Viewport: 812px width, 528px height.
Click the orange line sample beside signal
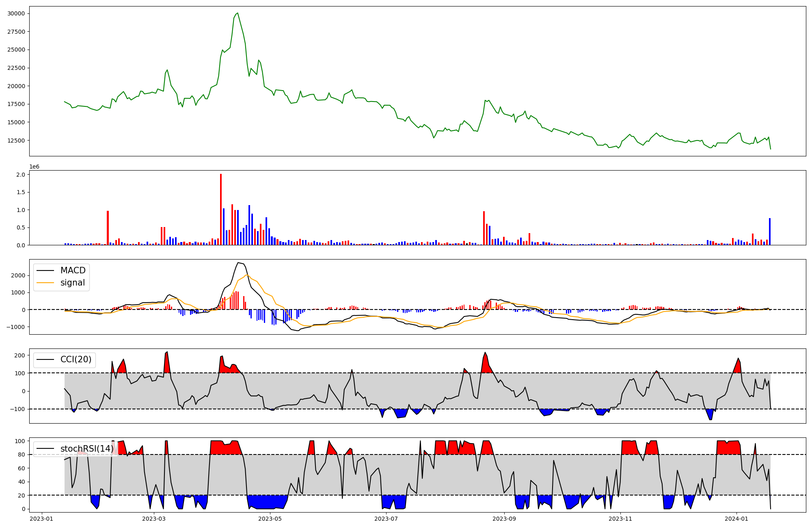(x=45, y=283)
